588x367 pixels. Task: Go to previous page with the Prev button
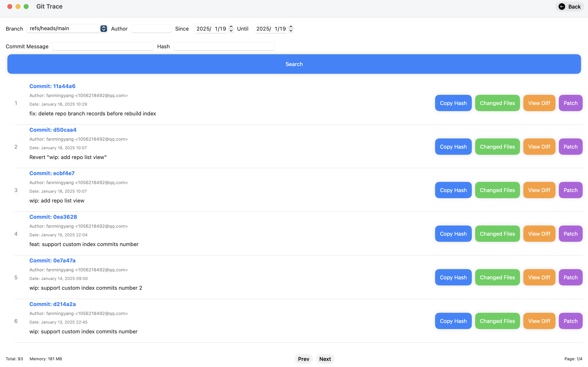pyautogui.click(x=303, y=359)
